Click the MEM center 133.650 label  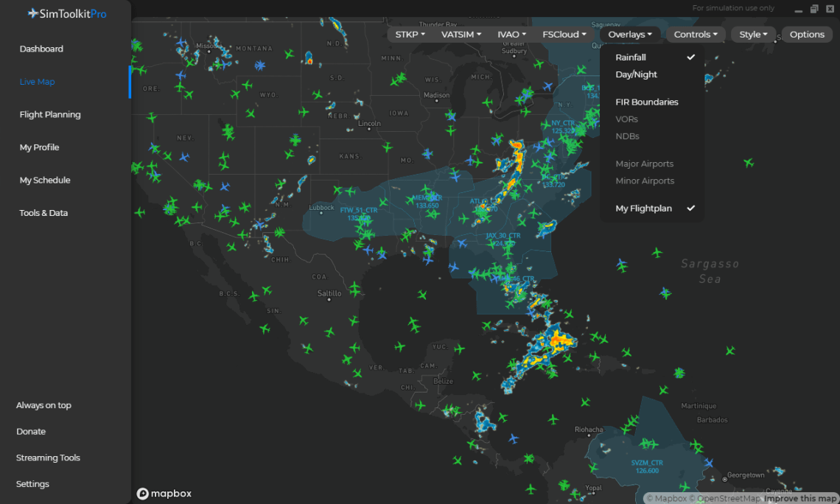(x=427, y=201)
